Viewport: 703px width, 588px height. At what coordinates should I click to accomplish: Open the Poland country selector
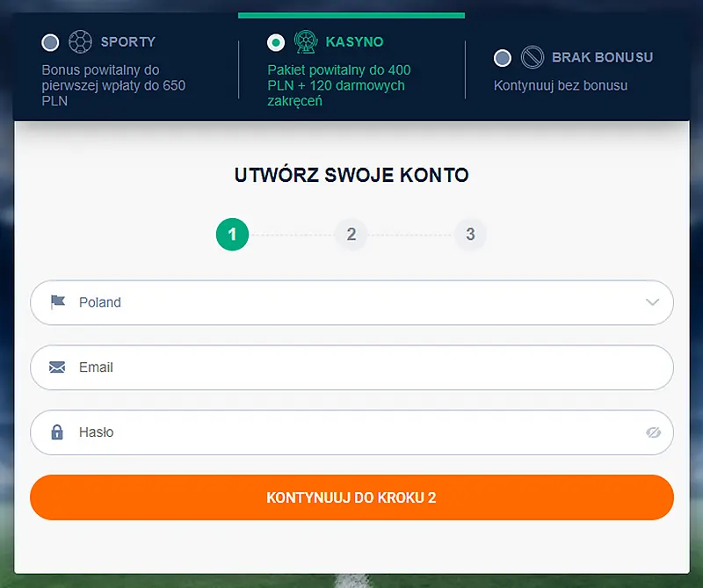(351, 302)
